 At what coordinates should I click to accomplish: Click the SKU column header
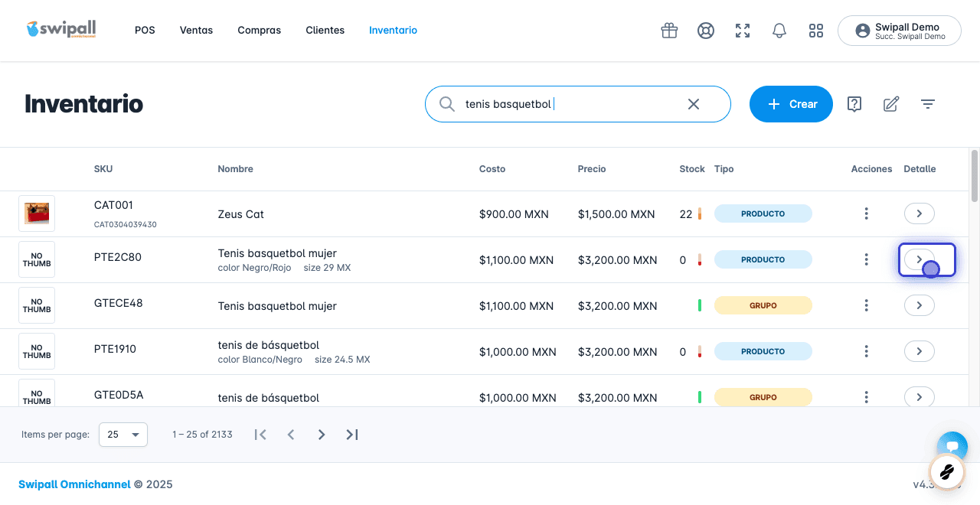click(103, 169)
